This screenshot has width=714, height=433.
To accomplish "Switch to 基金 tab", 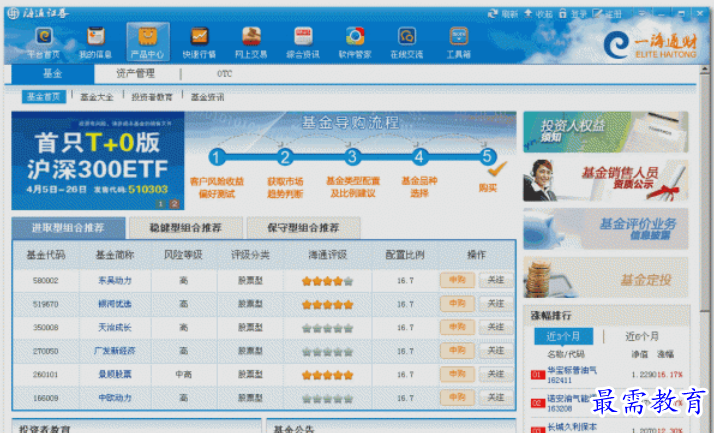I will [53, 73].
